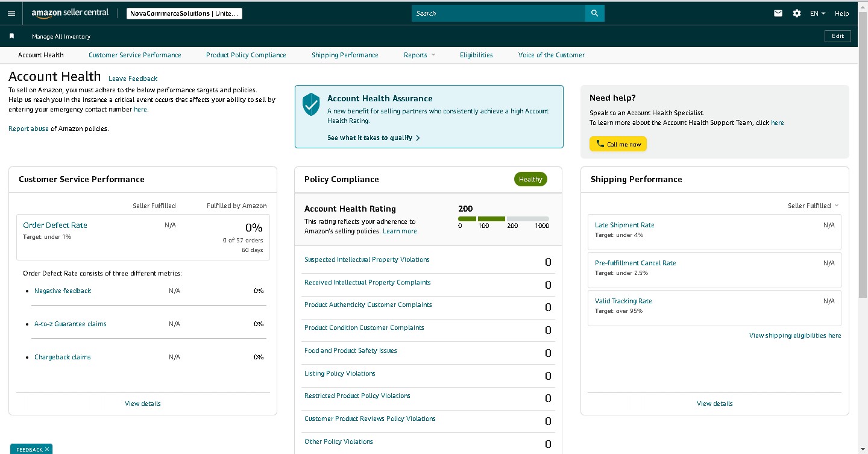Click the Call me now button

(x=618, y=144)
